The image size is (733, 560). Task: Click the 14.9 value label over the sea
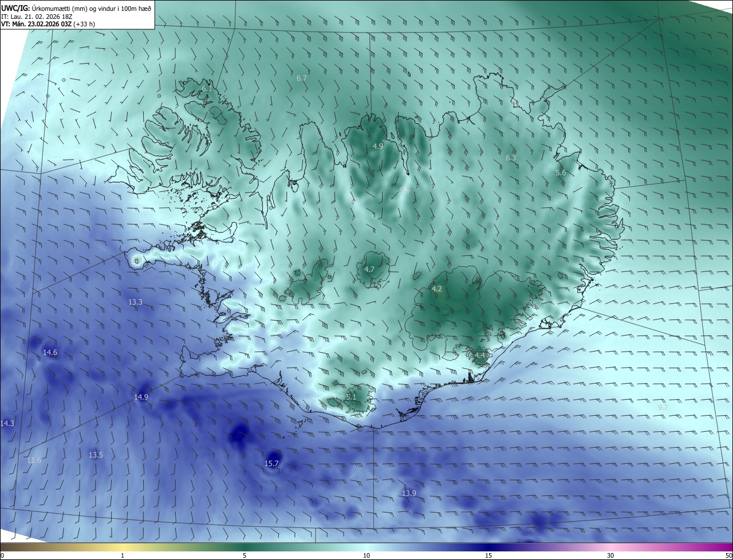[141, 397]
